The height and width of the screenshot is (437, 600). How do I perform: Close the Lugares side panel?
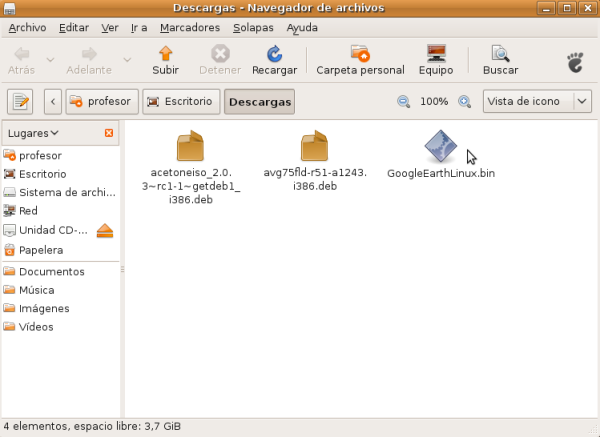(x=109, y=133)
